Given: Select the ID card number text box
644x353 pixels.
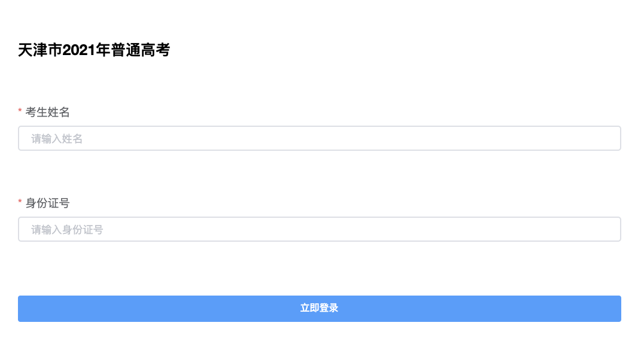Looking at the screenshot, I should 319,229.
